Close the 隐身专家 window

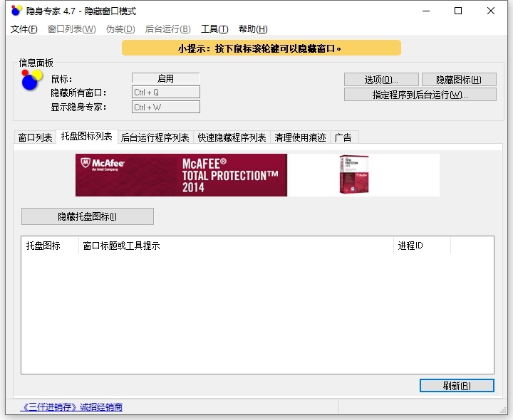491,11
